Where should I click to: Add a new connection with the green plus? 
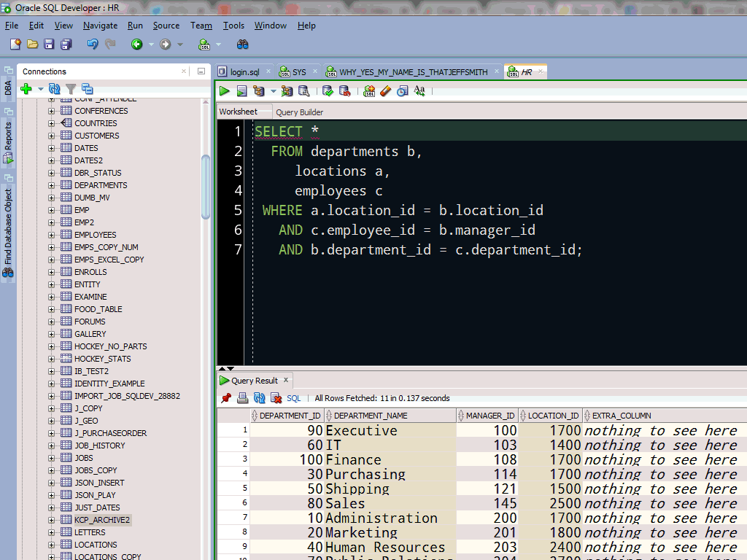coord(26,88)
